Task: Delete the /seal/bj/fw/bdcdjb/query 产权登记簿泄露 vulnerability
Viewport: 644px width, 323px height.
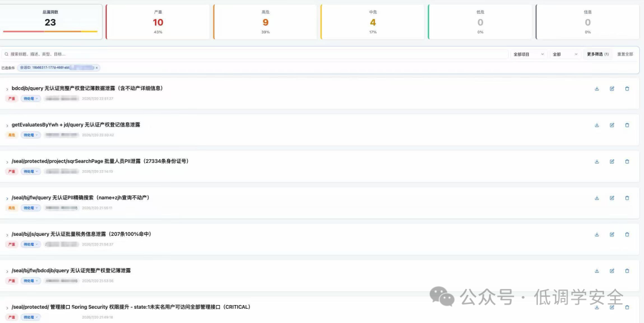Action: (627, 270)
